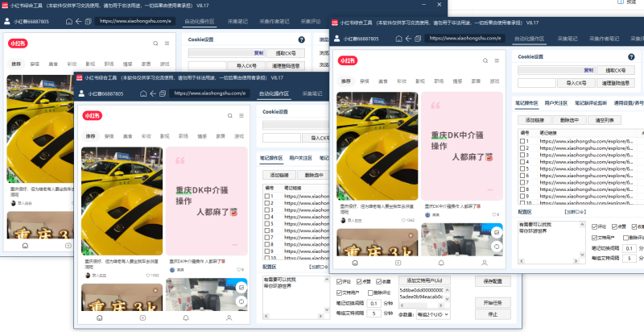Image resolution: width=644 pixels, height=332 pixels.
Task: Toggle the 评论 checkbox in middle window
Action: [x=339, y=282]
